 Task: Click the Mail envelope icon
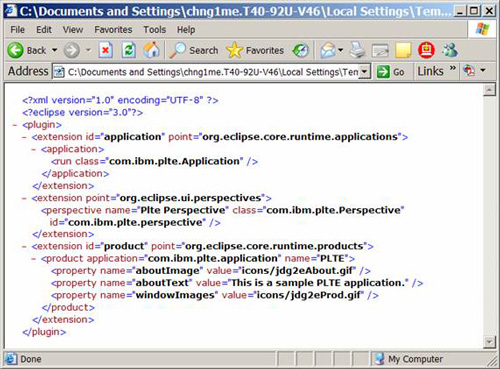point(328,51)
